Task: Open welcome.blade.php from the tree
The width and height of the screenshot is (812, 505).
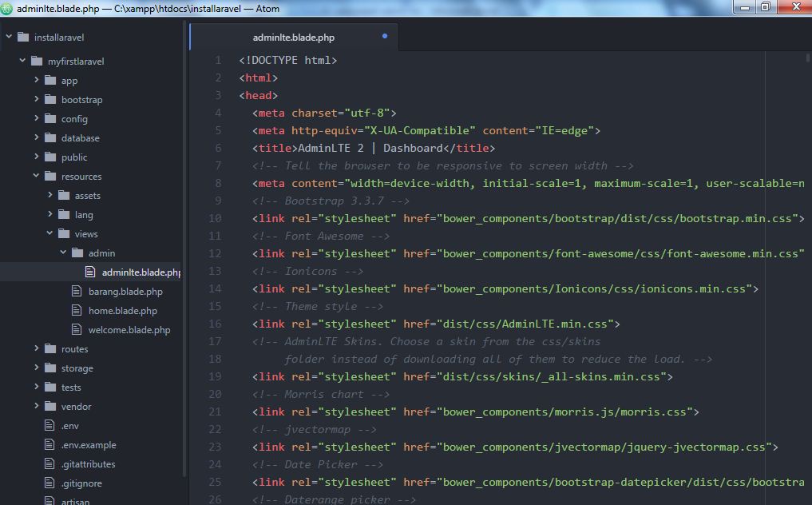Action: [129, 330]
